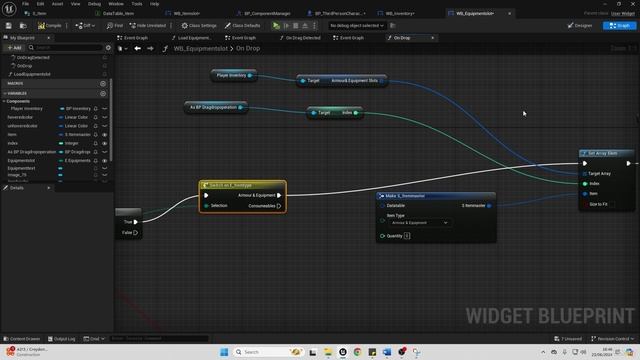Compile the widget blueprint

pyautogui.click(x=50, y=26)
